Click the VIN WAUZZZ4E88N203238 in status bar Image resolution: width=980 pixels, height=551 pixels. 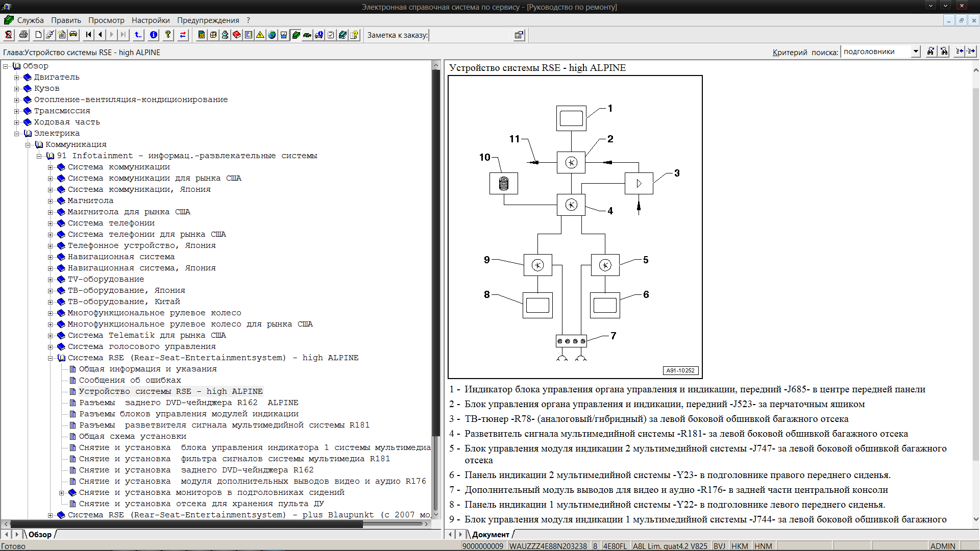coord(548,546)
